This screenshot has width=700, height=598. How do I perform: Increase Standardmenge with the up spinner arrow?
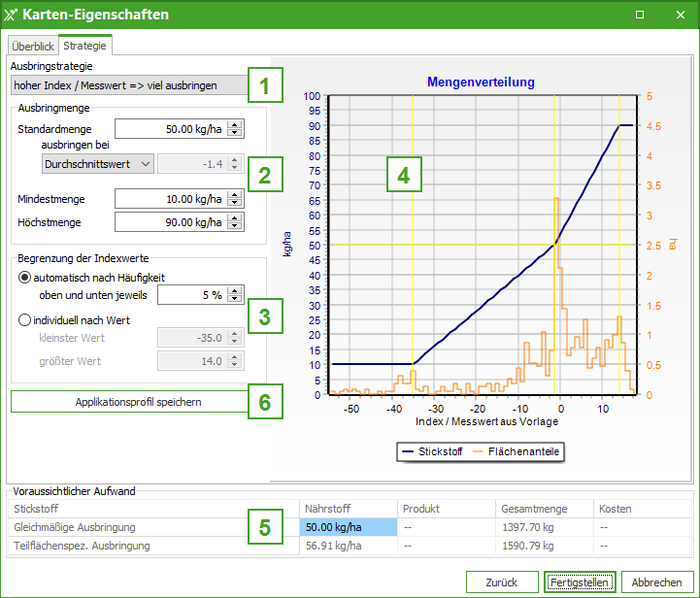tap(234, 124)
